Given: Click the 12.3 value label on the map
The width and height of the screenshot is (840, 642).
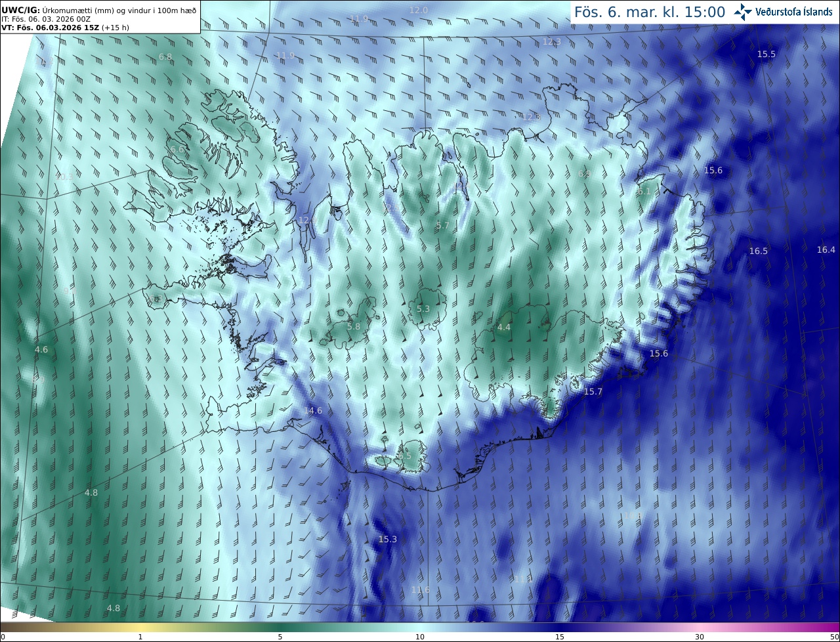Looking at the screenshot, I should pos(552,41).
